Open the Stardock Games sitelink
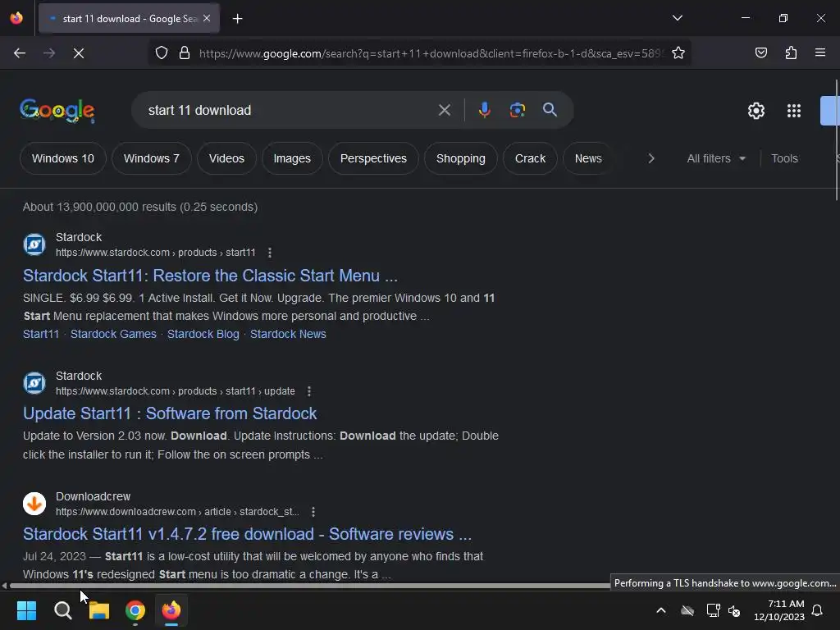840x630 pixels. tap(113, 334)
